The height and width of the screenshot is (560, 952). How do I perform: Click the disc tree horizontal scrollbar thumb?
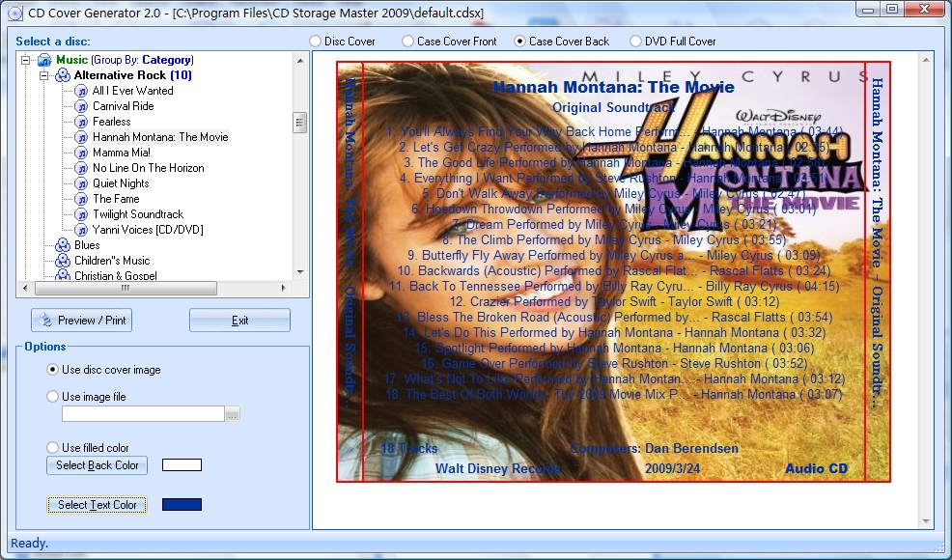pos(126,288)
